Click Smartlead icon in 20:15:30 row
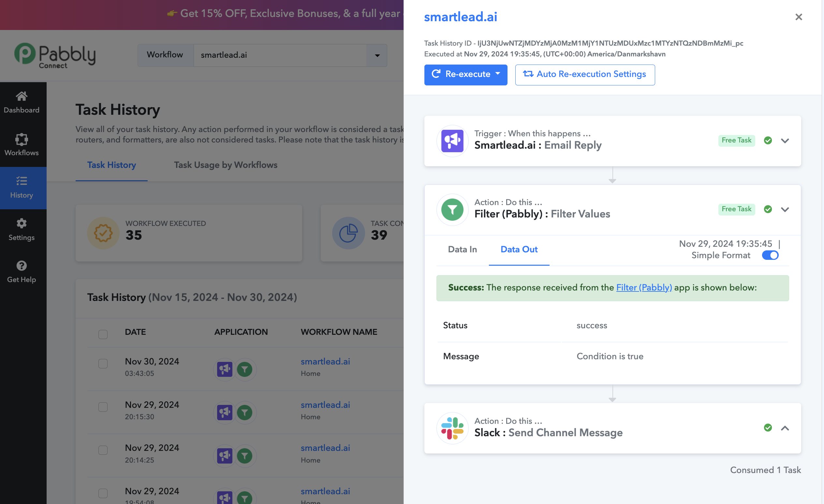The width and height of the screenshot is (824, 504). pos(225,413)
